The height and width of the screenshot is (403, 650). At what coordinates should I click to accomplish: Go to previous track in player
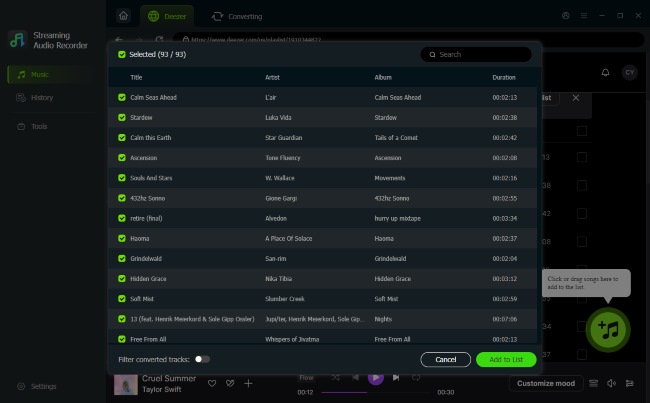pyautogui.click(x=355, y=378)
